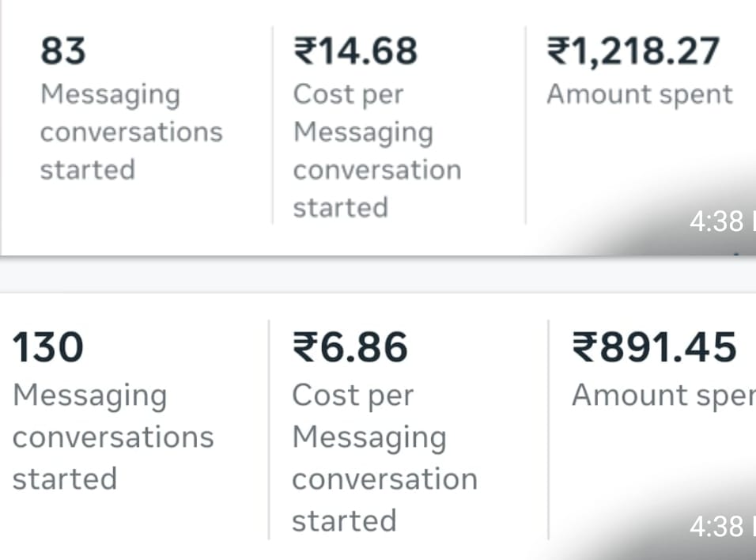Select the Amount spent label under ₹891.45
Viewport: 756px width, 560px height.
[x=663, y=395]
